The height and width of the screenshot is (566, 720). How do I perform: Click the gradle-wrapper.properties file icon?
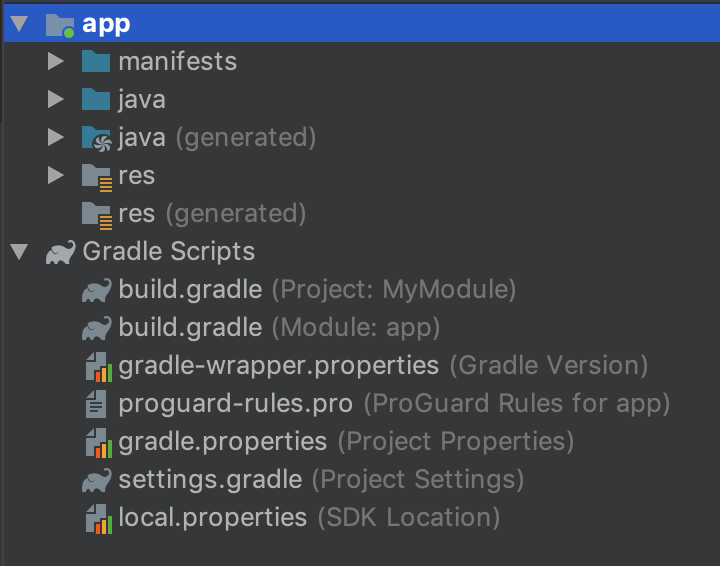click(x=99, y=366)
